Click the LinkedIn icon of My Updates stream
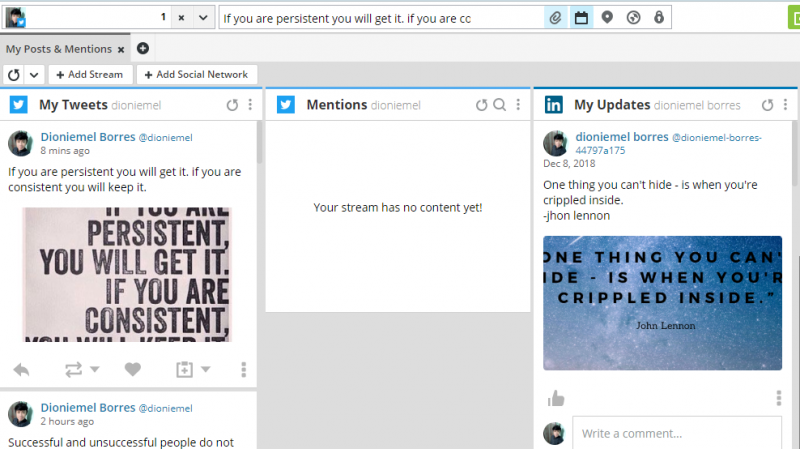 coord(554,105)
